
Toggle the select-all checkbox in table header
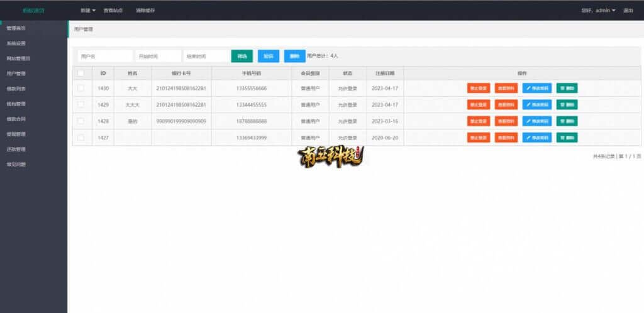80,74
